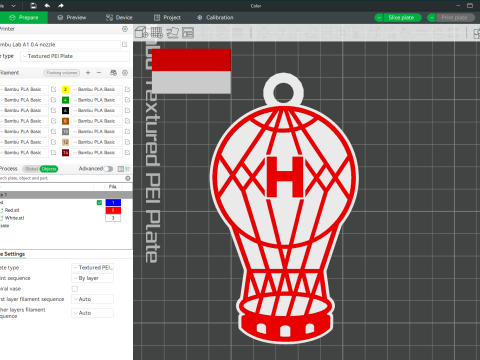480x360 pixels.
Task: Open the By layer print sequence dropdown
Action: coord(92,278)
